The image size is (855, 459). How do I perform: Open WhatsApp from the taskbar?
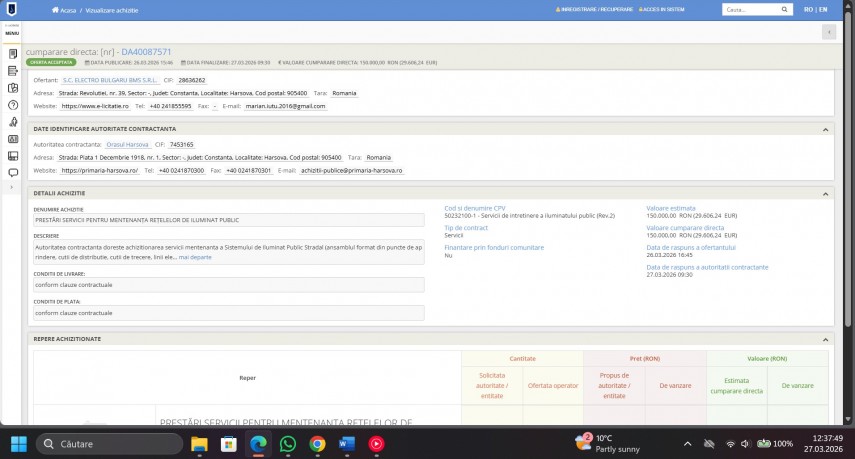(288, 443)
